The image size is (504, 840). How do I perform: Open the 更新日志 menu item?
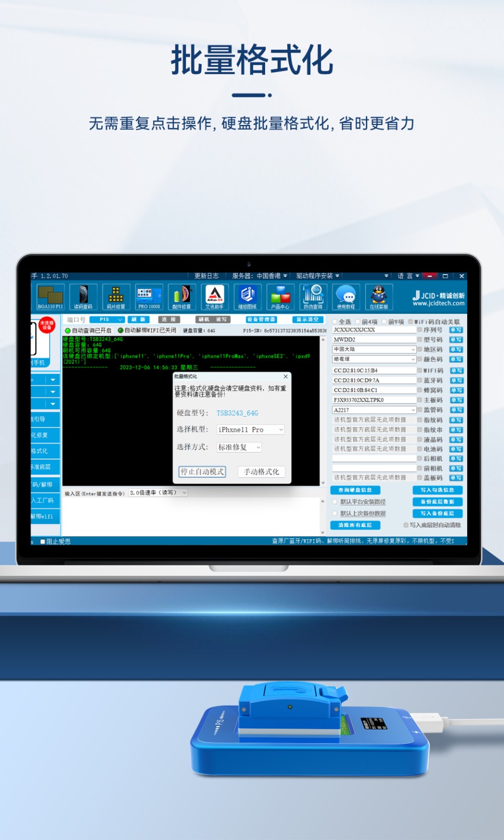tap(206, 276)
